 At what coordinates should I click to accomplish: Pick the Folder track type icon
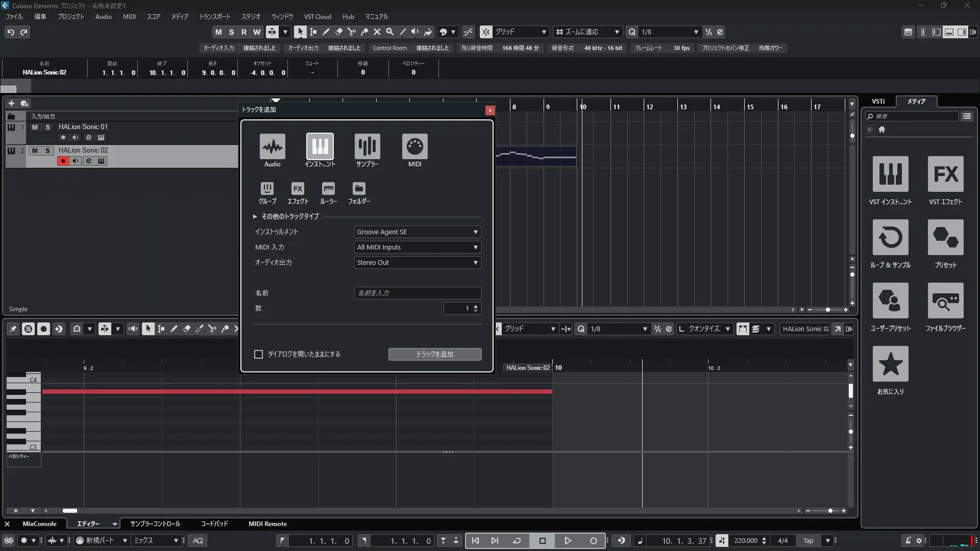point(359,189)
